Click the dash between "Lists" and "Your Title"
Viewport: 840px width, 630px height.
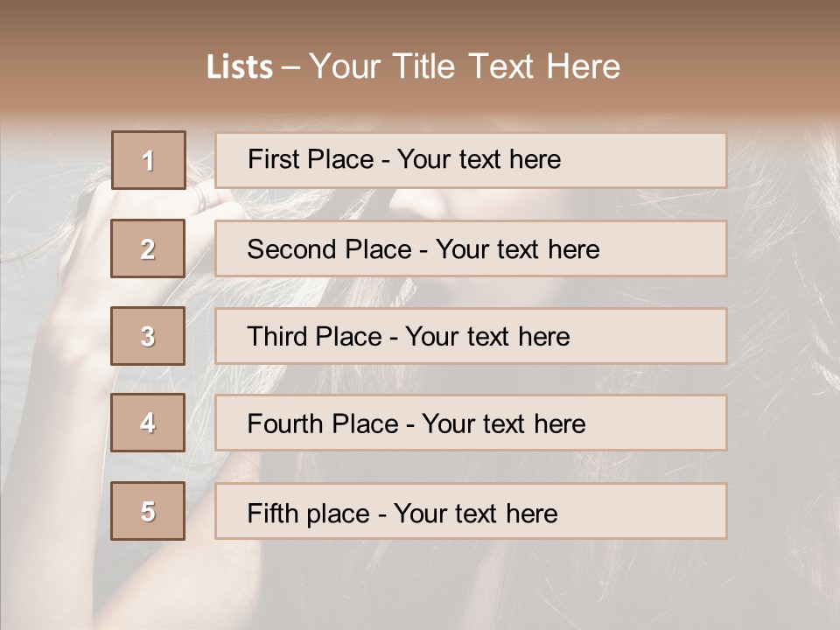[x=290, y=67]
